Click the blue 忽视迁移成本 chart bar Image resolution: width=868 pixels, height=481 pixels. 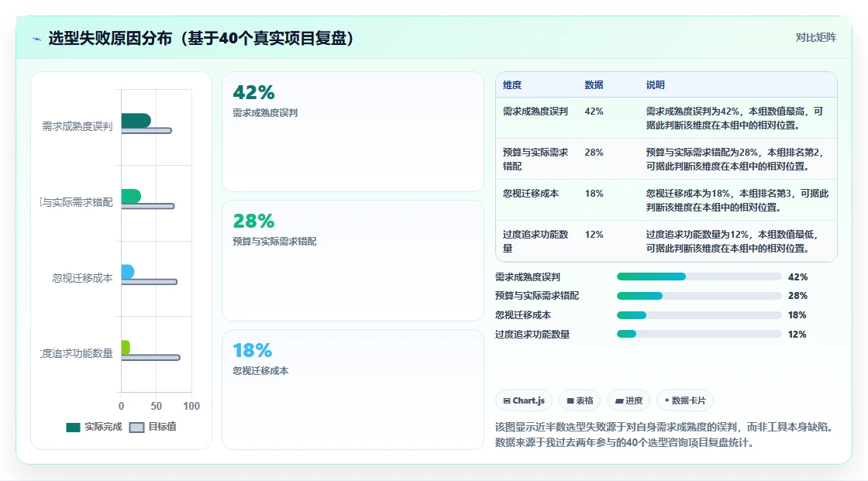[128, 272]
